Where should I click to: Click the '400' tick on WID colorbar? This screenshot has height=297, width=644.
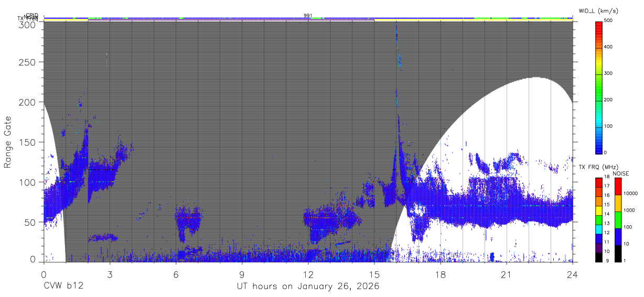pyautogui.click(x=609, y=47)
